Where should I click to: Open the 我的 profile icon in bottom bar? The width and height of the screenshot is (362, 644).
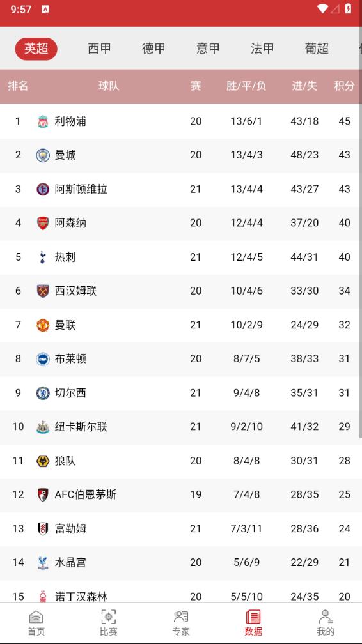pos(326,617)
